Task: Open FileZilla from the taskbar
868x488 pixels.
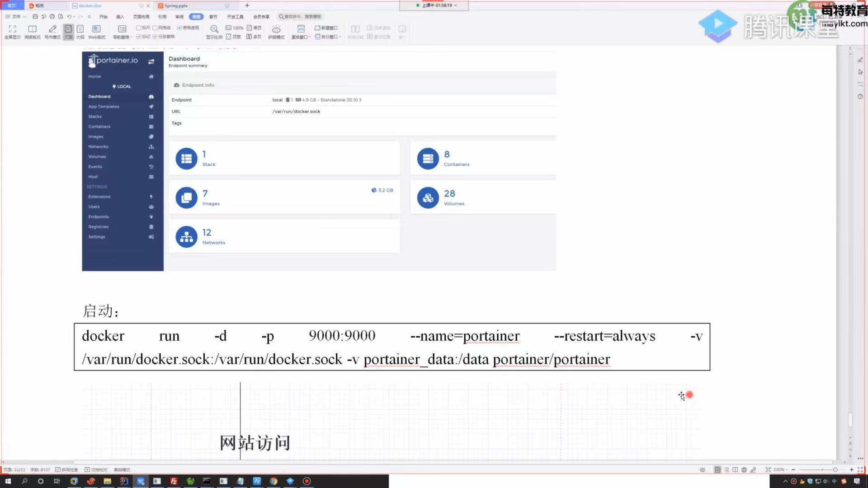Action: 174,481
